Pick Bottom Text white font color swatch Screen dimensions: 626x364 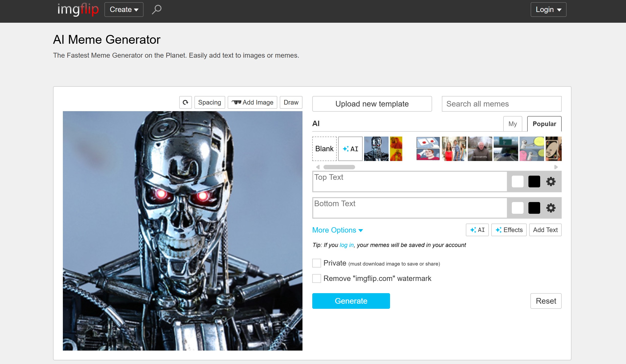click(517, 208)
